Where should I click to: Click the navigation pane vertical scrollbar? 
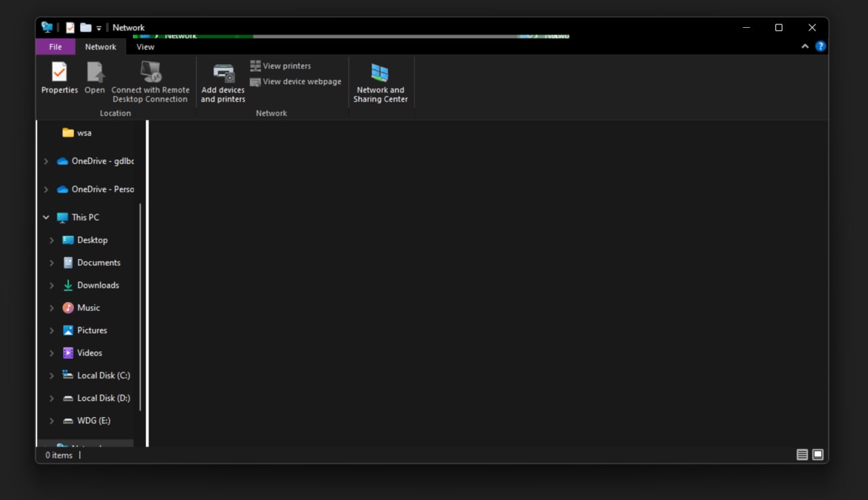140,307
